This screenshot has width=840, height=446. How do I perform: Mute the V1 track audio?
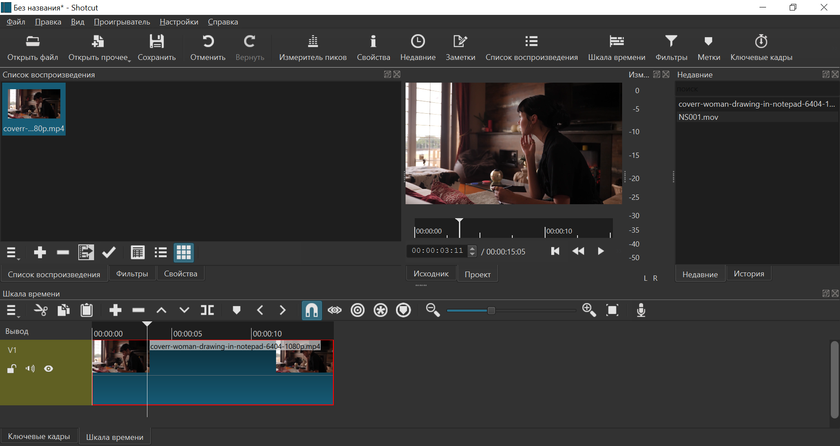(x=31, y=368)
